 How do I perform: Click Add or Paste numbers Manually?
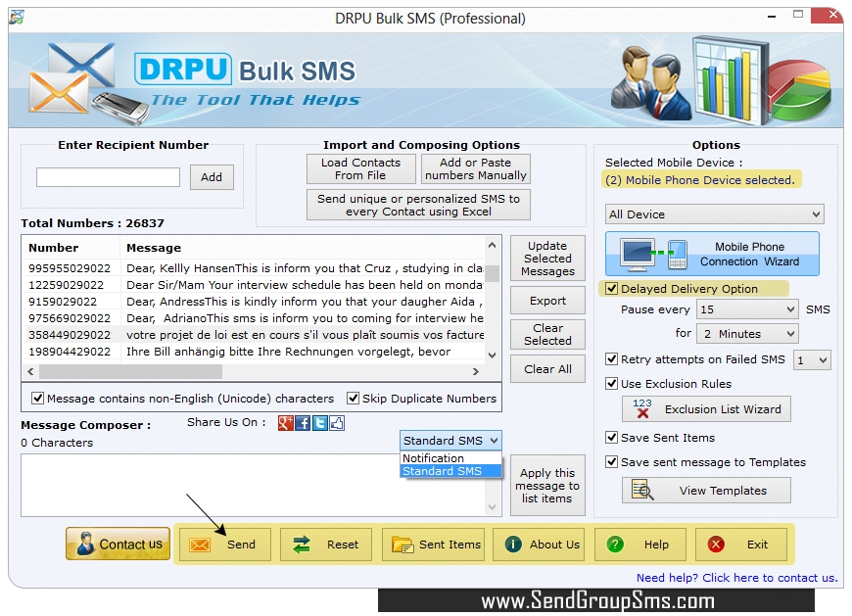point(475,169)
